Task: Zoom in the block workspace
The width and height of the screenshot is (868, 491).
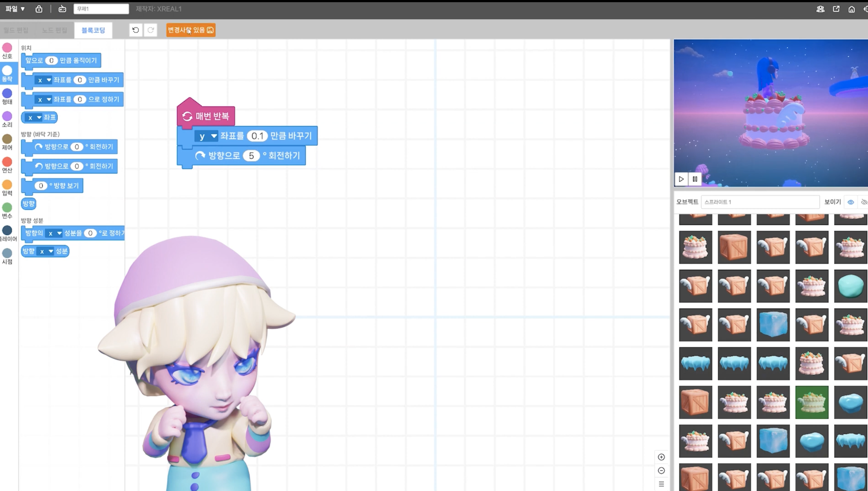Action: 661,457
